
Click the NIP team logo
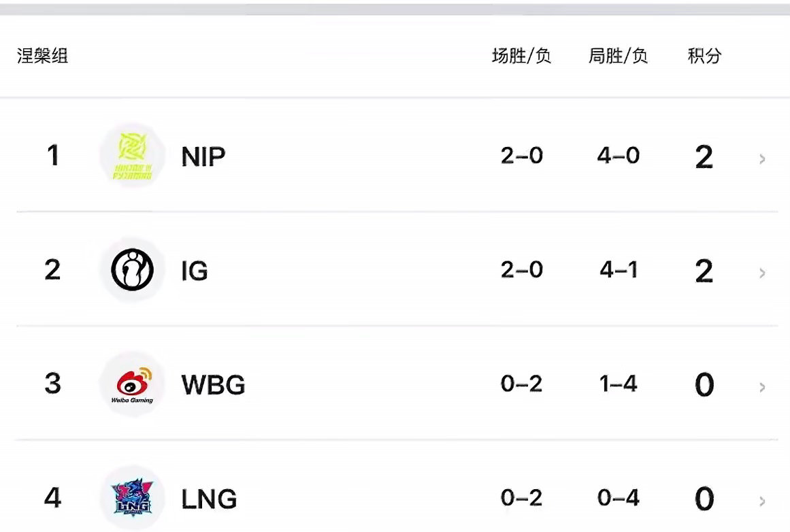(x=132, y=156)
